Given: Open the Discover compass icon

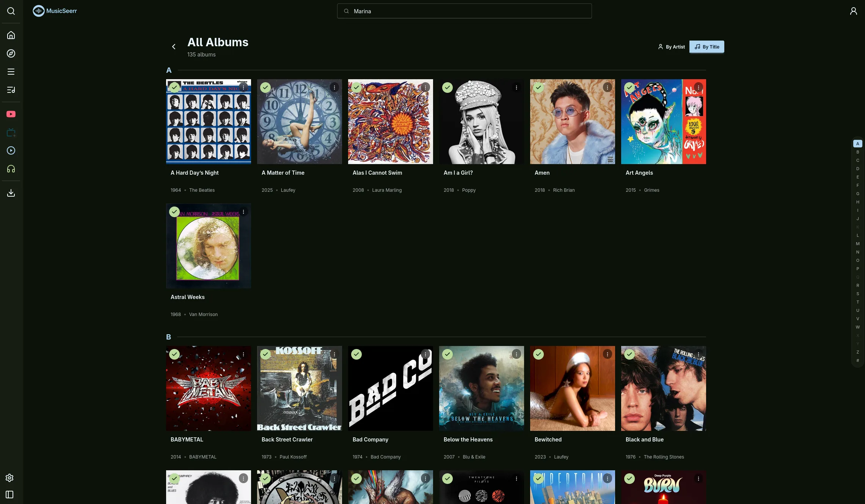Looking at the screenshot, I should point(11,53).
